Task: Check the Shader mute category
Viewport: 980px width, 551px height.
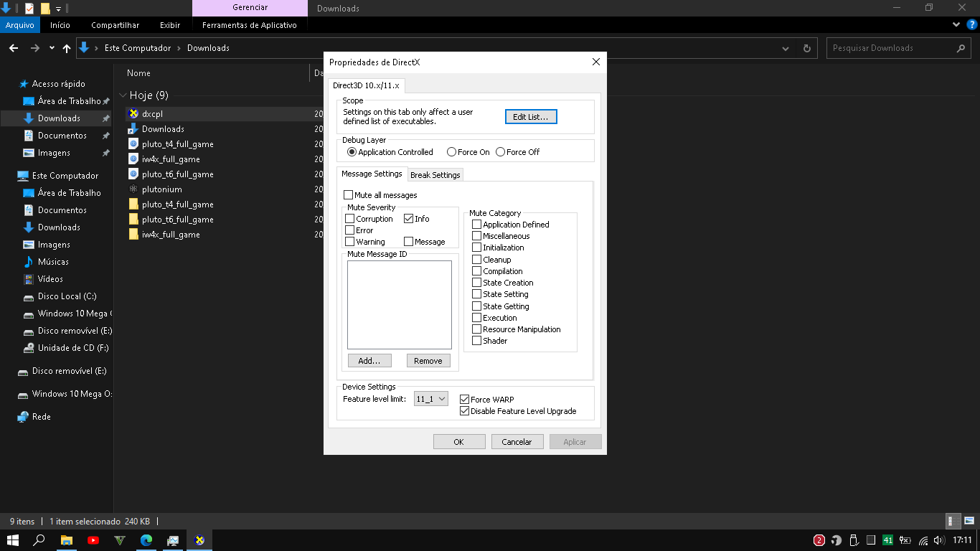Action: [477, 341]
